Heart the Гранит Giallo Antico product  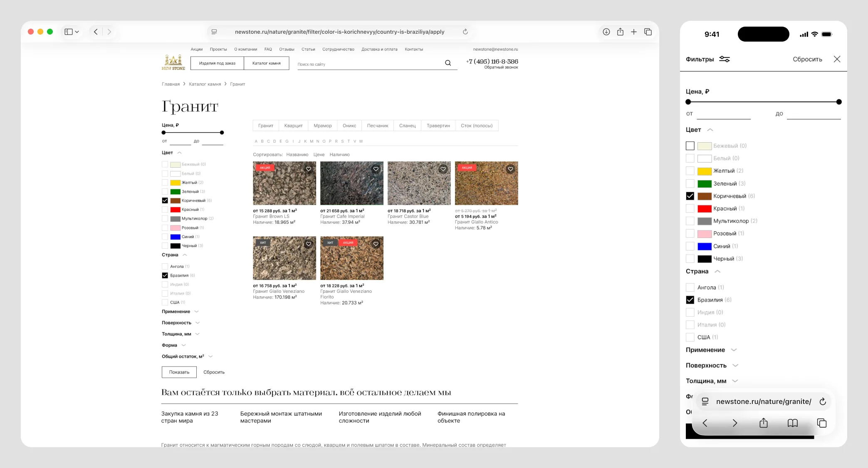click(510, 169)
